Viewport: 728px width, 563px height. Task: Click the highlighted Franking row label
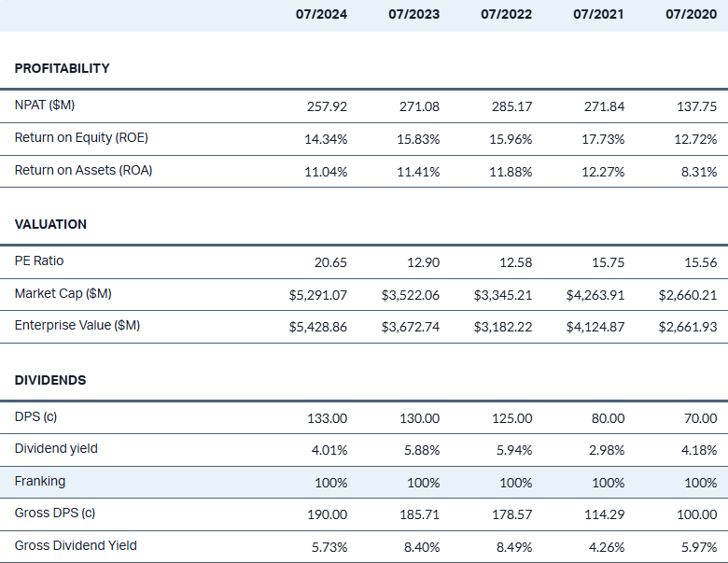click(40, 482)
